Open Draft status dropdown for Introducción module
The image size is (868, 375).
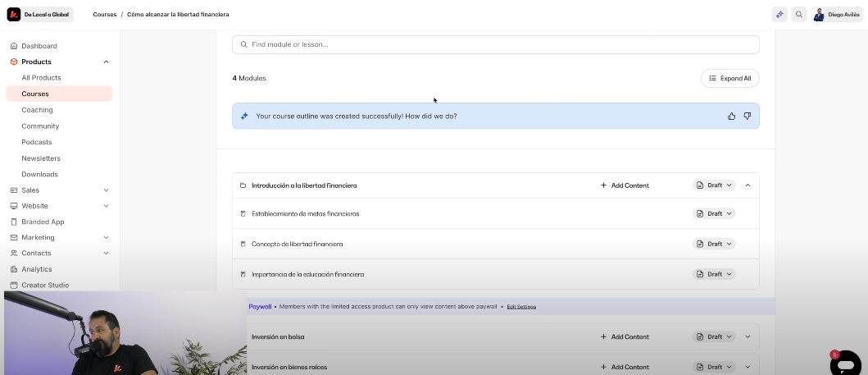[x=714, y=185]
